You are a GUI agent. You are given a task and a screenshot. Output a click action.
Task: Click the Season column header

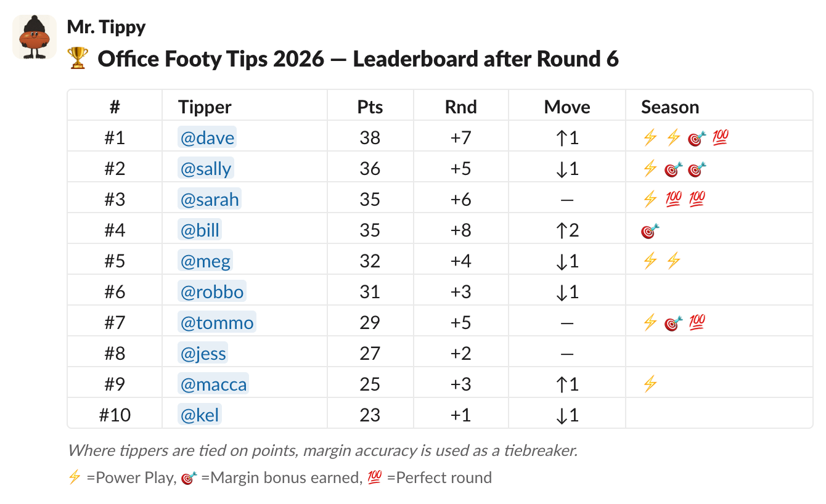point(670,106)
